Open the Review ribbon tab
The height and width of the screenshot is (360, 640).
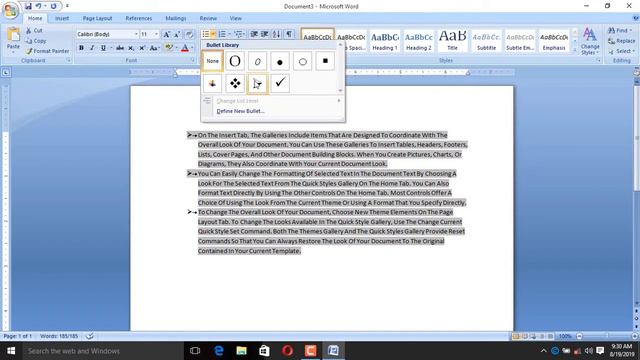(208, 18)
